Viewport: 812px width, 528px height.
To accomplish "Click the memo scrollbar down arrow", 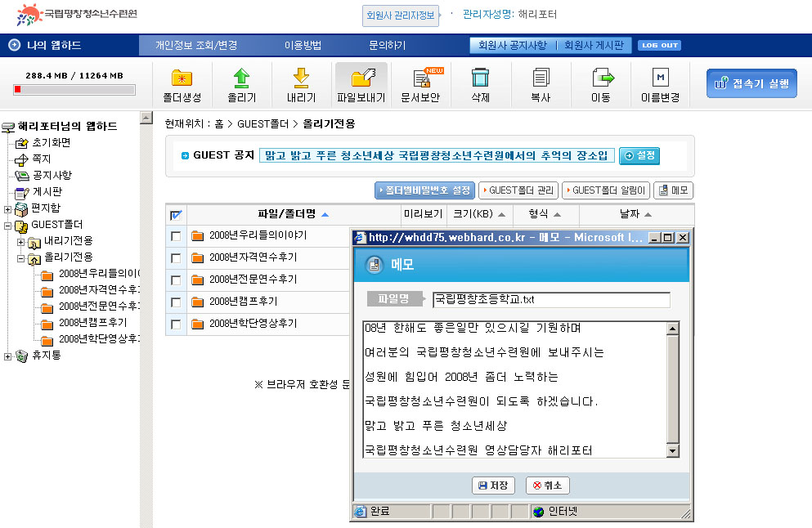I will click(673, 451).
